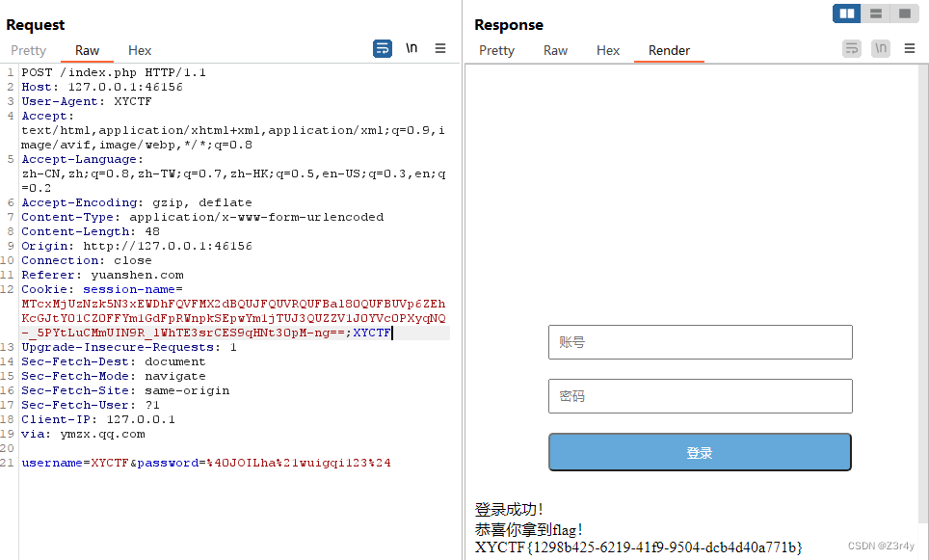Select the Raw tab in Response panel

pyautogui.click(x=555, y=50)
